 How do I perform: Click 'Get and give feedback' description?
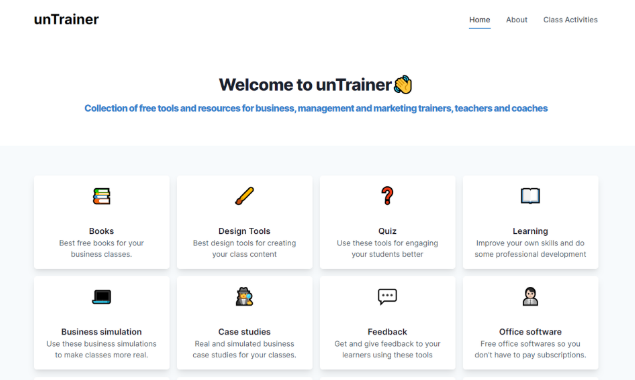coord(387,349)
